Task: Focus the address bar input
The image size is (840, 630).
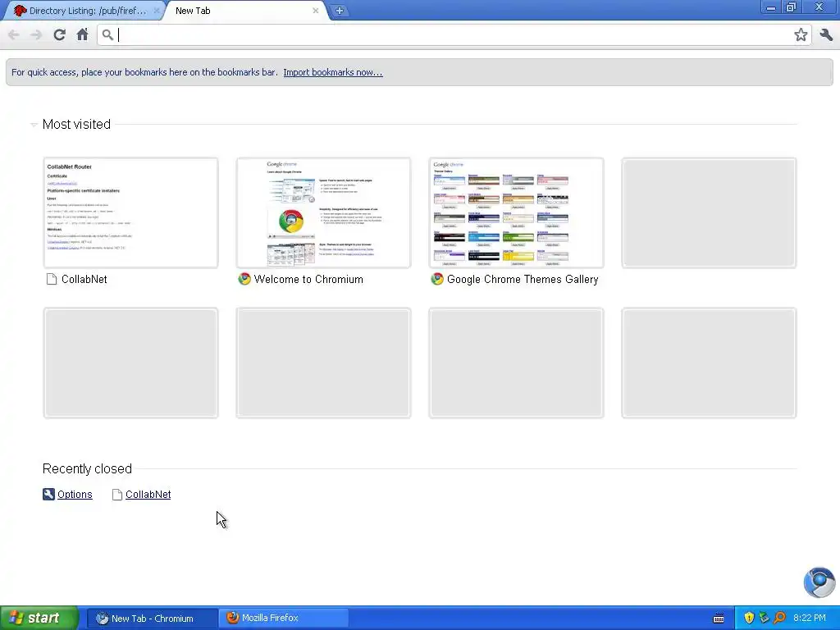Action: 453,34
